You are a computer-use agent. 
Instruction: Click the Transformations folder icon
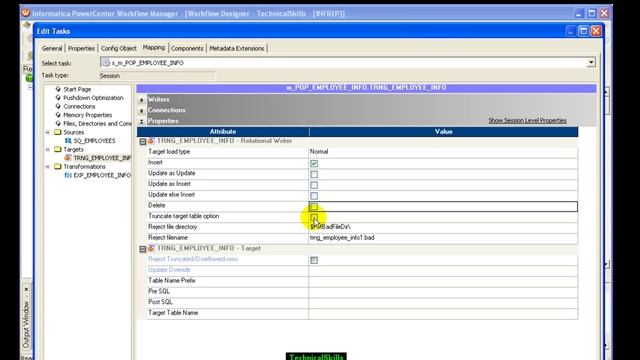tap(58, 167)
